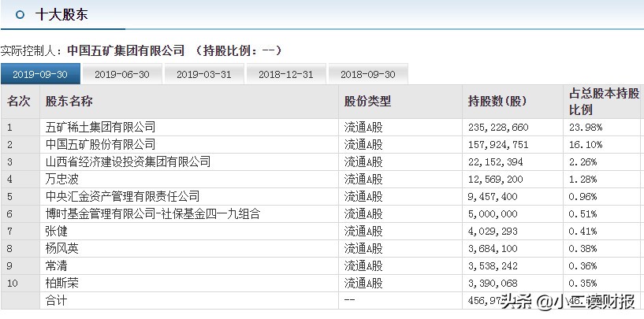The height and width of the screenshot is (319, 644).
Task: Click the 2.26% holding ratio
Action: tap(583, 162)
